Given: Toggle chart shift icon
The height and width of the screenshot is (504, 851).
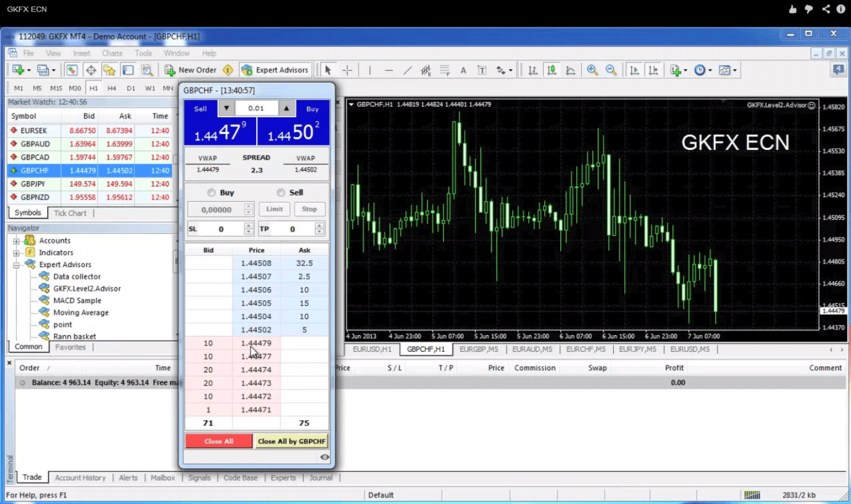Looking at the screenshot, I should [x=653, y=70].
